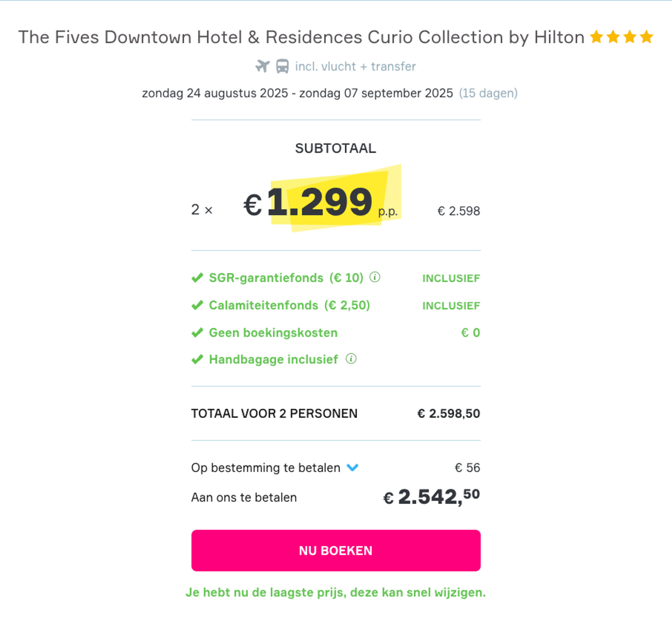Click checkmark beside Handbagage inclusief
672x624 pixels.
pos(197,359)
